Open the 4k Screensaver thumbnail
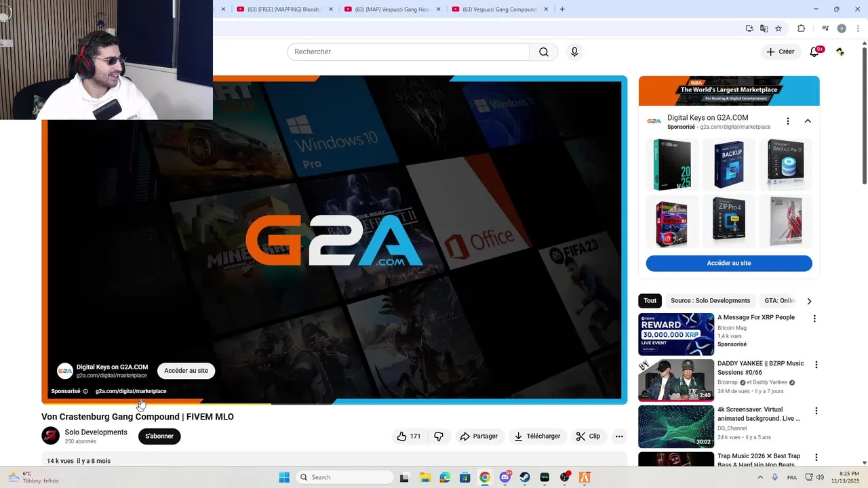This screenshot has height=488, width=868. pos(676,426)
